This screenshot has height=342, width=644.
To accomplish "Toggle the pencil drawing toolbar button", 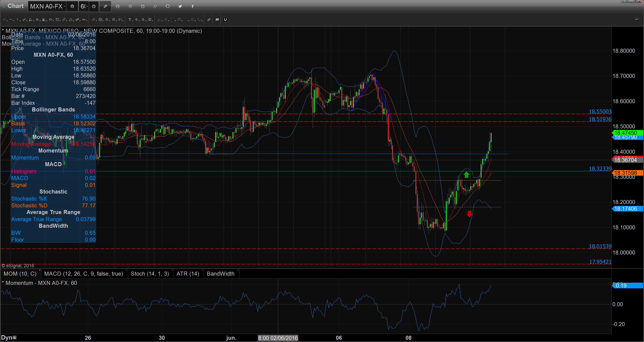I will click(105, 6).
